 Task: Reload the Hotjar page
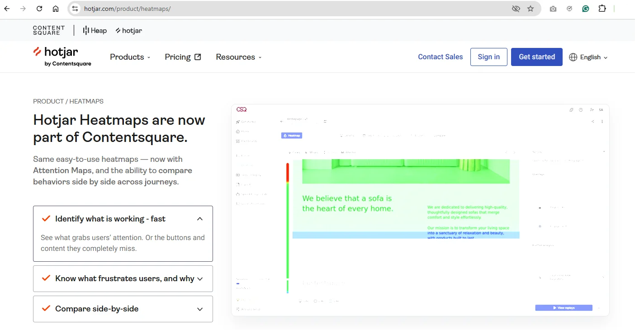pyautogui.click(x=39, y=9)
